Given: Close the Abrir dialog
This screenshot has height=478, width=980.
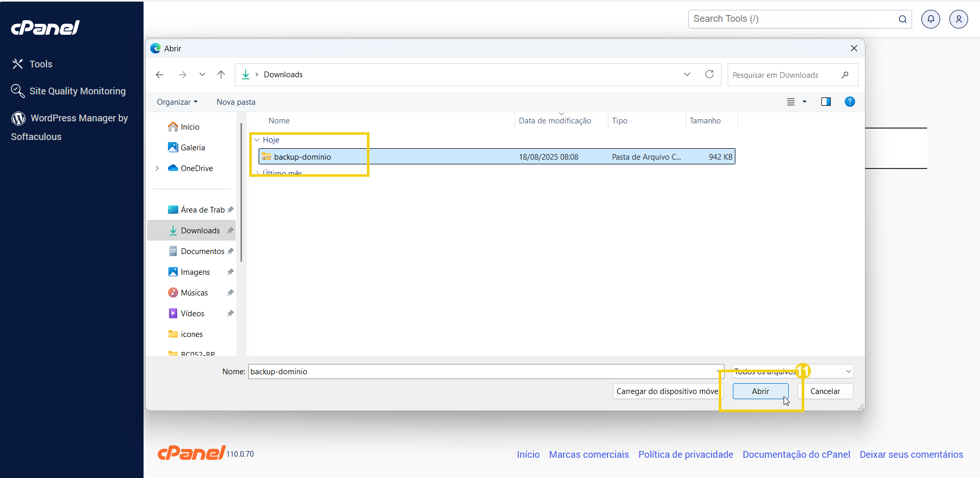Looking at the screenshot, I should pos(854,48).
